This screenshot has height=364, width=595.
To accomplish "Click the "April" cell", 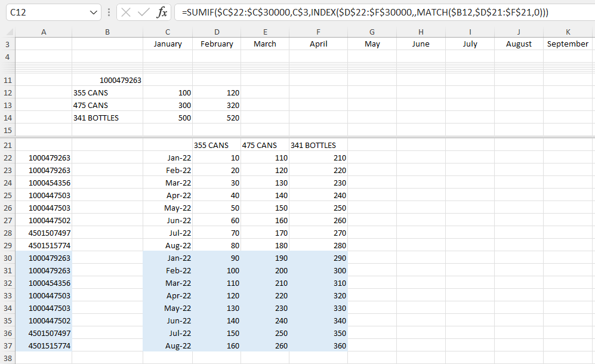I will (x=318, y=44).
